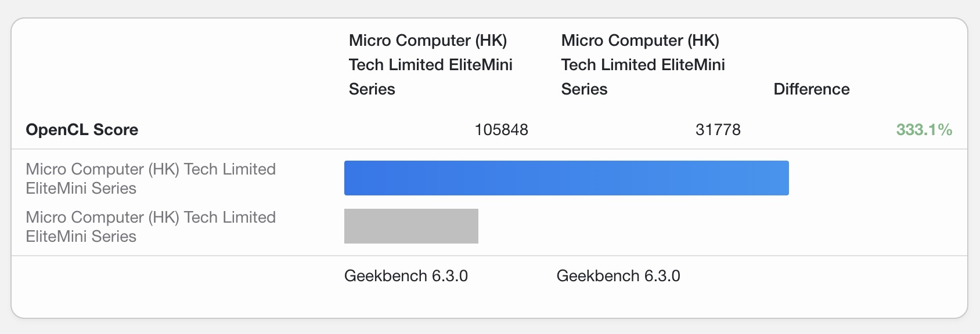
Task: Click the right Geekbench 6.3.0 version label
Action: [x=618, y=276]
